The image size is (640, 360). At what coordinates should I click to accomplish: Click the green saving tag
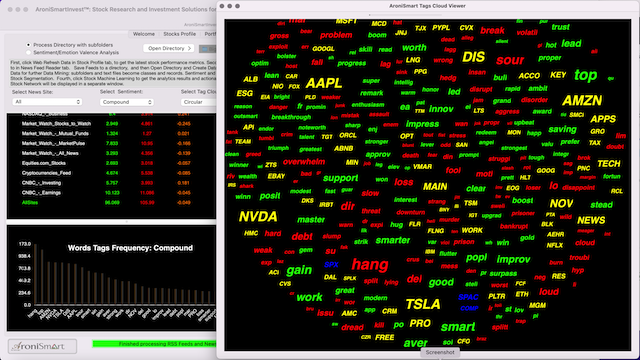562,130
